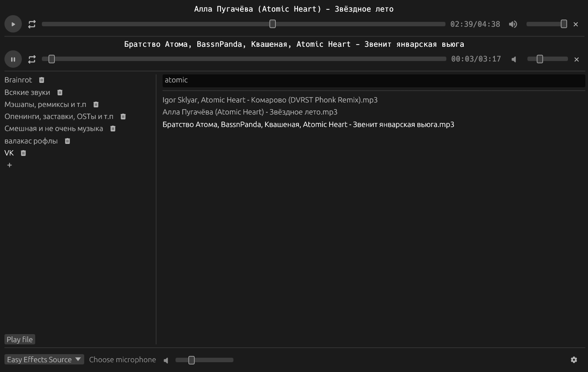Open settings using the gear icon

tap(574, 360)
